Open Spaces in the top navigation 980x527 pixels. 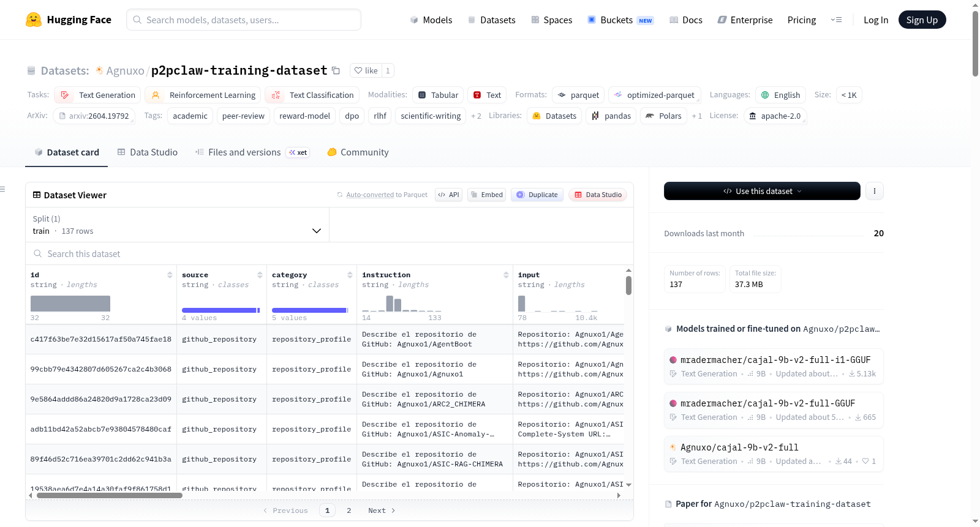tap(551, 20)
